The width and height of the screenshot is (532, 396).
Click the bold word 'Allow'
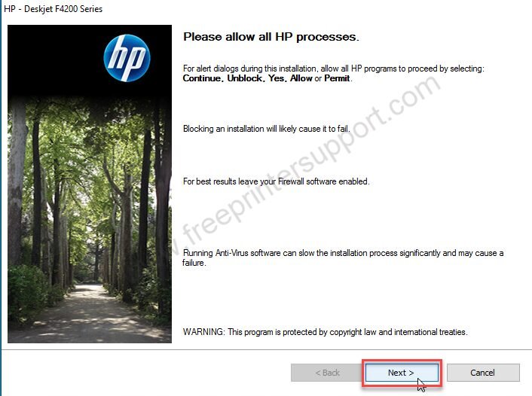click(301, 78)
